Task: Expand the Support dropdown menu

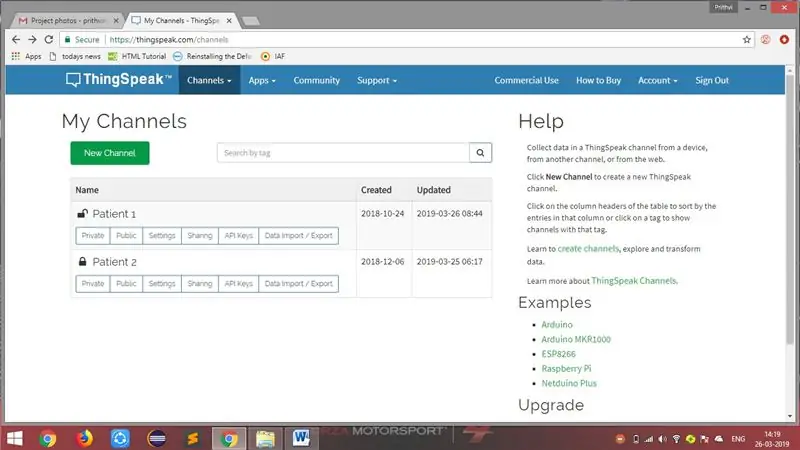Action: coord(377,80)
